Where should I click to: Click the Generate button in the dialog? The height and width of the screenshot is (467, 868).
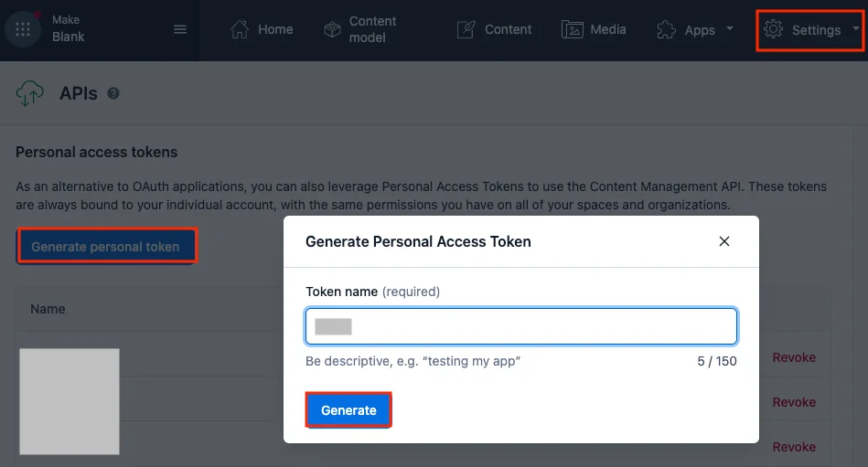tap(348, 410)
